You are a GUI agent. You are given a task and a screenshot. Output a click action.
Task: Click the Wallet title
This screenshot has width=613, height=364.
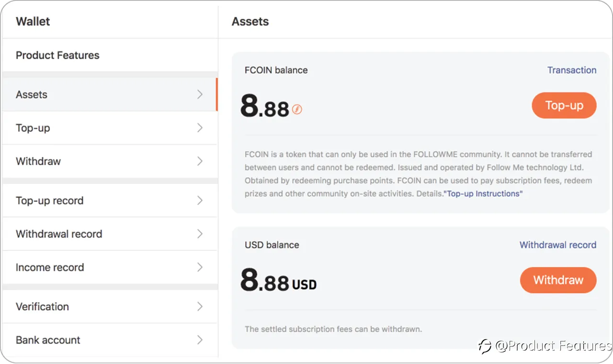[33, 21]
